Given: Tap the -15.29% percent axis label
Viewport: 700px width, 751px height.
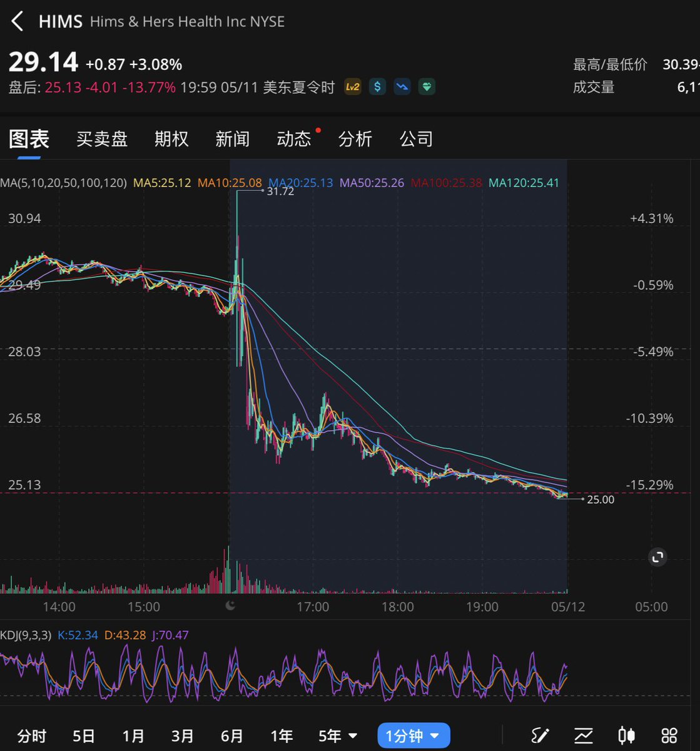Looking at the screenshot, I should [x=650, y=485].
